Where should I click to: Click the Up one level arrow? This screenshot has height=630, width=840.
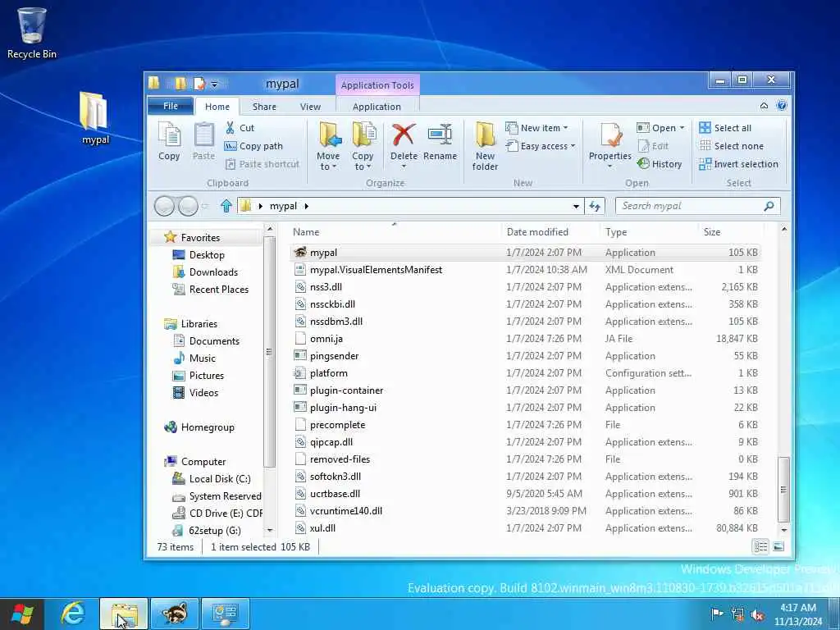point(226,206)
